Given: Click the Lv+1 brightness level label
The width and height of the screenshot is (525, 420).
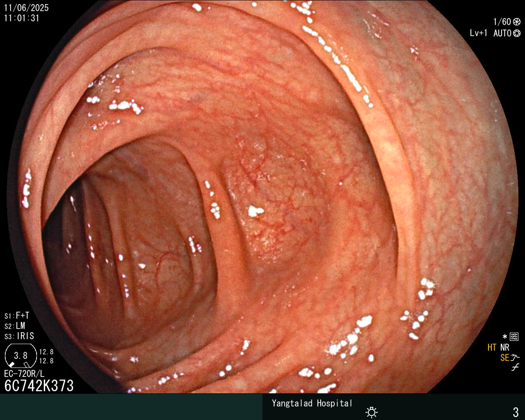Looking at the screenshot, I should [478, 33].
